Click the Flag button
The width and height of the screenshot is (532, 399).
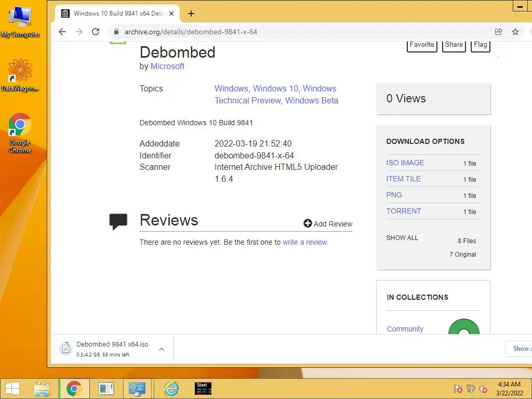(x=481, y=46)
